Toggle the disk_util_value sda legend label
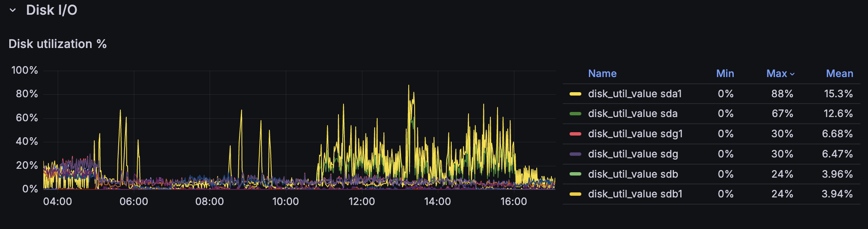This screenshot has height=229, width=868. (633, 114)
